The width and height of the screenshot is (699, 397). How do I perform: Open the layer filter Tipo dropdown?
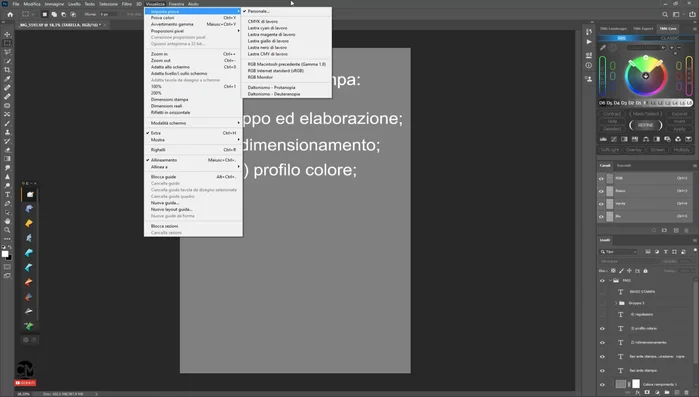pyautogui.click(x=619, y=252)
